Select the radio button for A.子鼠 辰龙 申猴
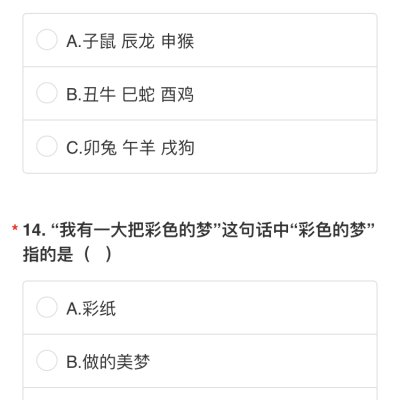The width and height of the screenshot is (400, 400). 47,40
